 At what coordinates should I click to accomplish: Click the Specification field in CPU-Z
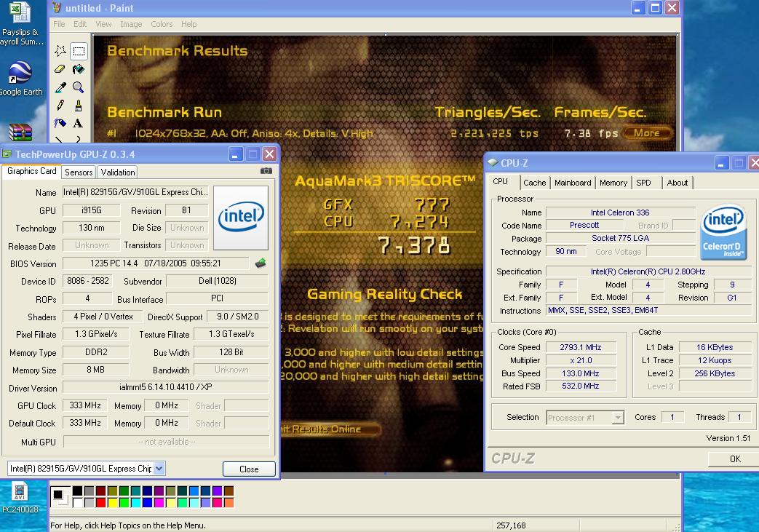pos(648,271)
